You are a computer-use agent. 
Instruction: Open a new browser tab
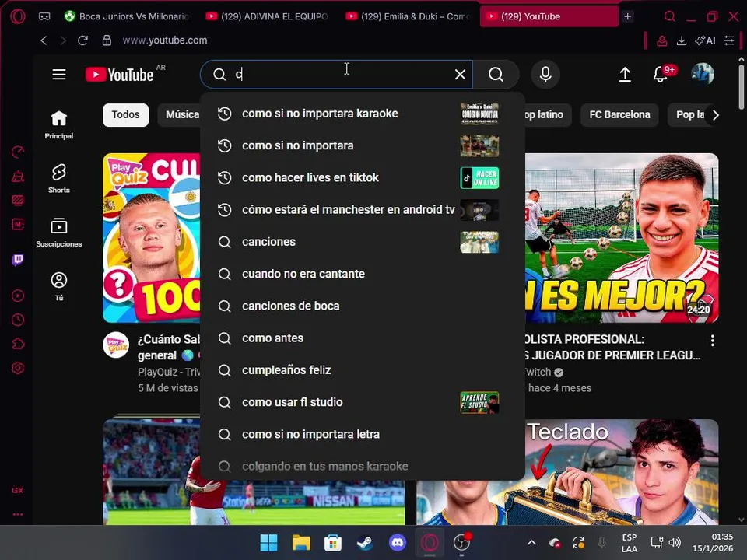coord(628,16)
